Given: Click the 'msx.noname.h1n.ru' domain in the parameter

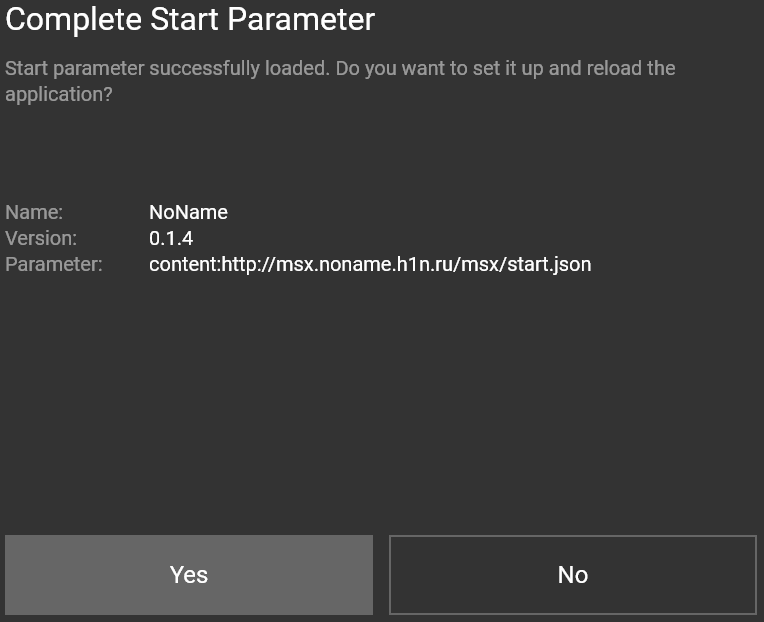Looking at the screenshot, I should click(365, 264).
